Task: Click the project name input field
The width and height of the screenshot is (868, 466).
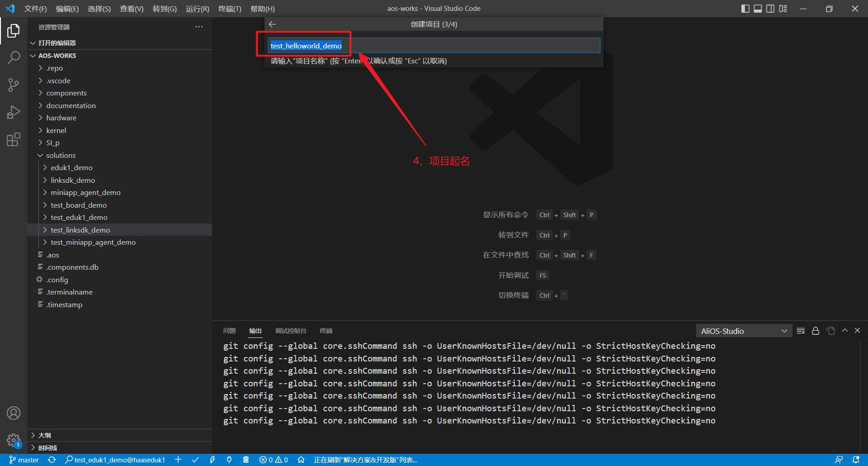Action: tap(434, 45)
